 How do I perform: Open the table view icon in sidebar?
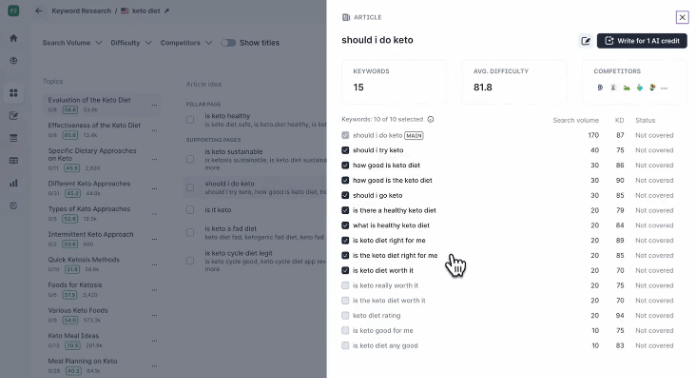click(13, 160)
